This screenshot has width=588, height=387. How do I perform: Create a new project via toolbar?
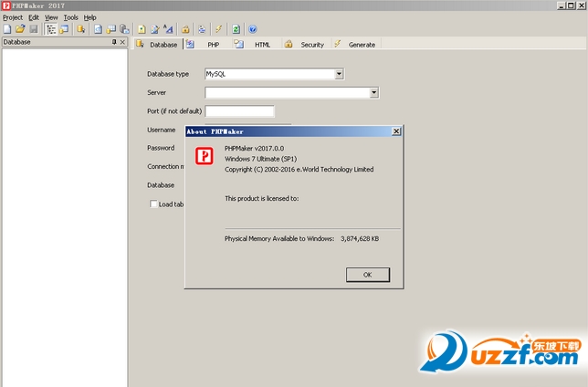(x=7, y=29)
